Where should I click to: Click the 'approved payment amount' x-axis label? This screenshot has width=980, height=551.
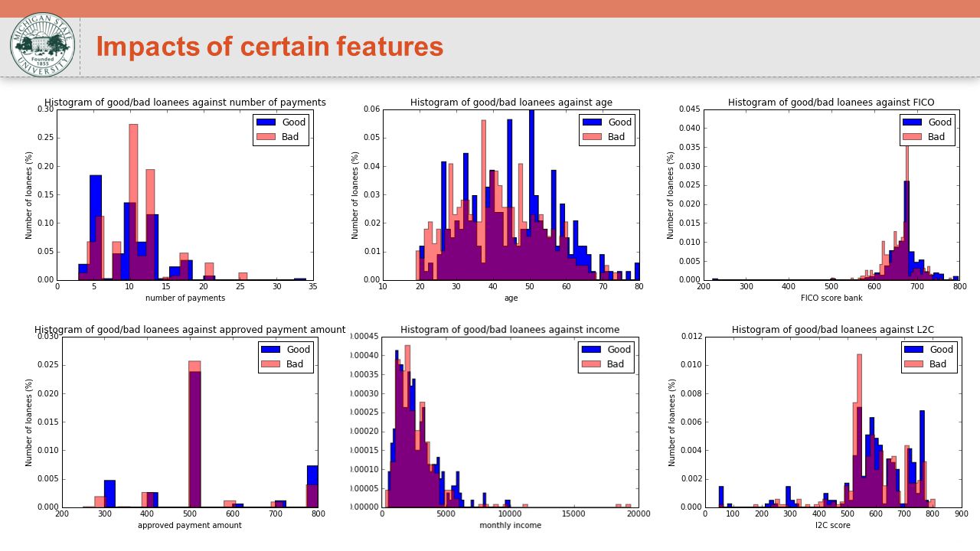pos(190,526)
